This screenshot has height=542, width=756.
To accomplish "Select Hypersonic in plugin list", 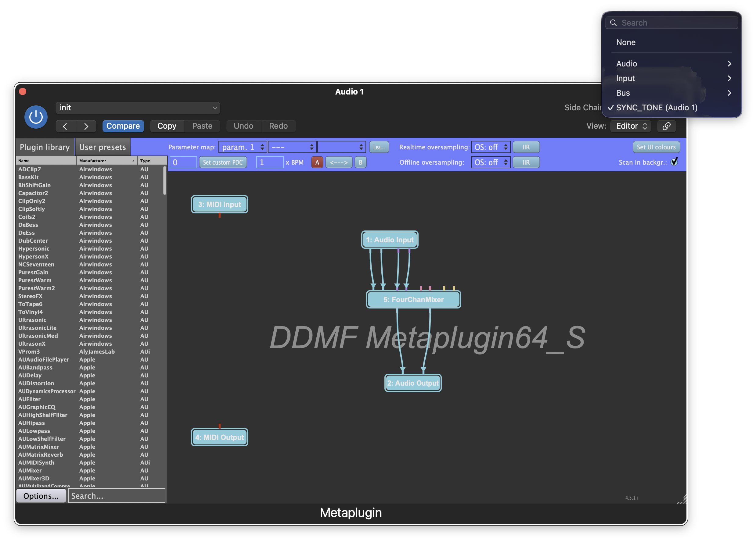I will pyautogui.click(x=89, y=248).
